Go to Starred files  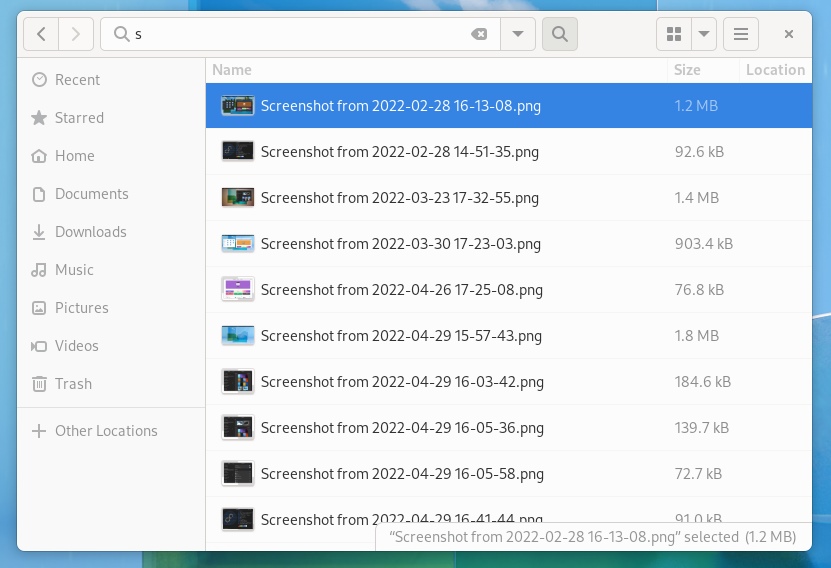(79, 118)
